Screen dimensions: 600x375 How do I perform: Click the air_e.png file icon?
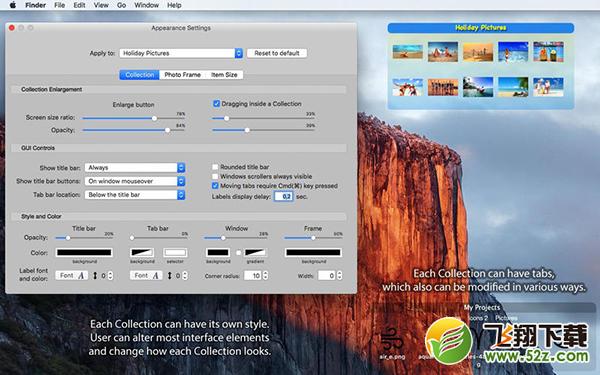point(392,339)
